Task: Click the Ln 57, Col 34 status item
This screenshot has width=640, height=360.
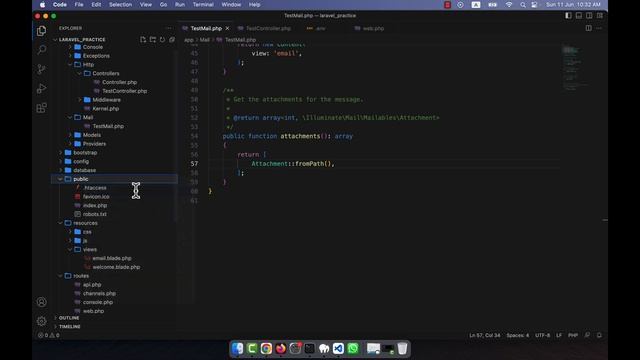Action: click(484, 335)
